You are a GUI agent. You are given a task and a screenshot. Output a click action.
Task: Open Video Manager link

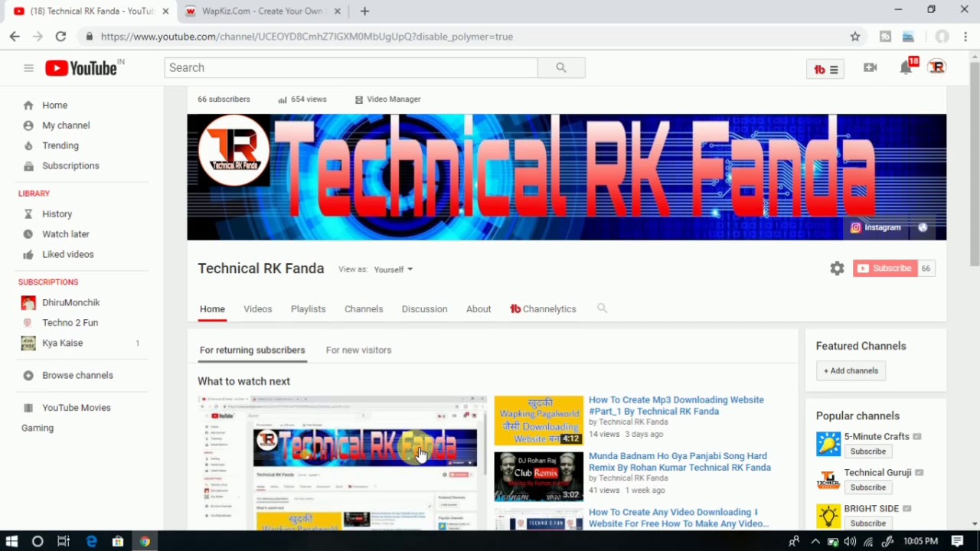point(387,99)
